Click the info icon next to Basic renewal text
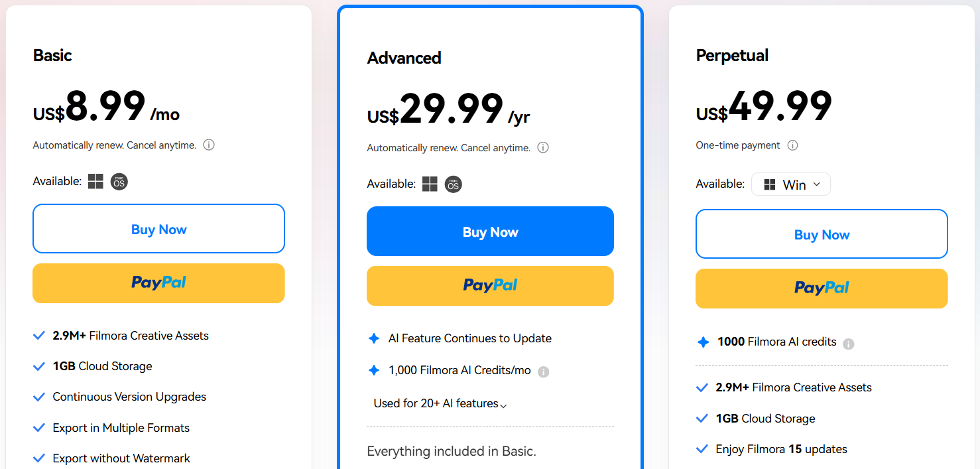This screenshot has height=469, width=980. [209, 145]
